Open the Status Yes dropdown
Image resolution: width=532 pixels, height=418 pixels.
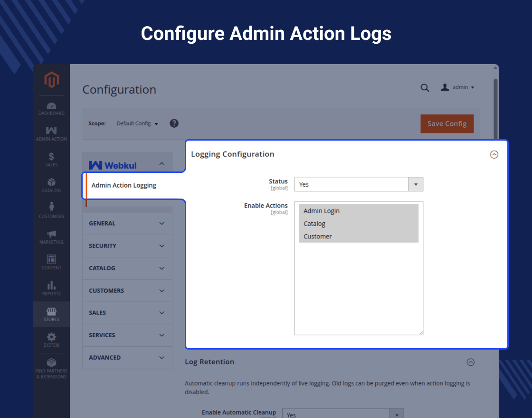click(x=359, y=184)
